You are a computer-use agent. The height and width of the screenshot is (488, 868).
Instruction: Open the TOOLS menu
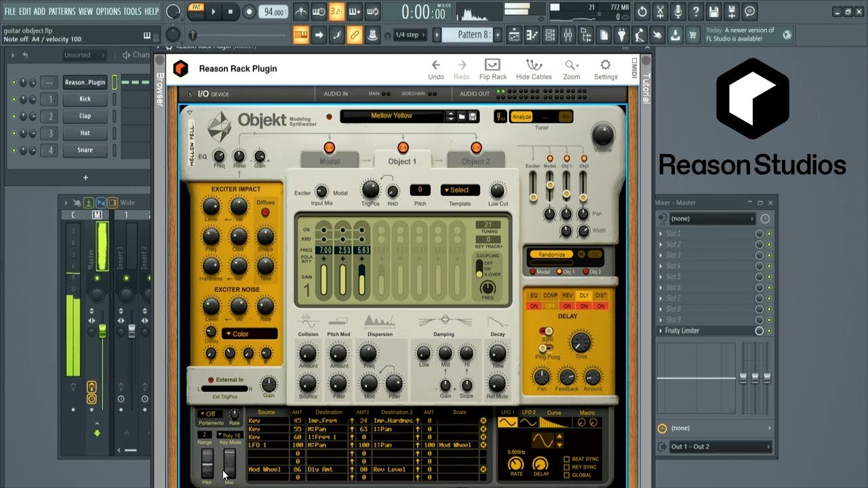[132, 12]
